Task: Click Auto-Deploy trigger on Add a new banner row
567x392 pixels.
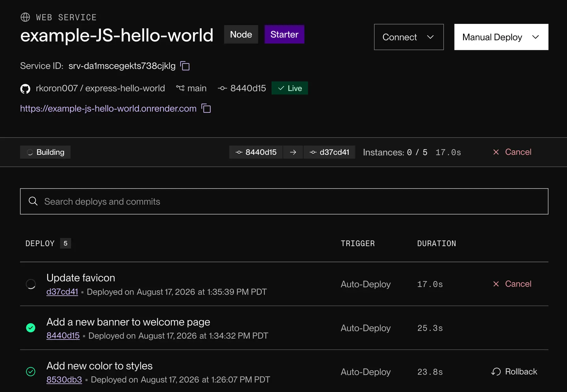Action: tap(366, 328)
